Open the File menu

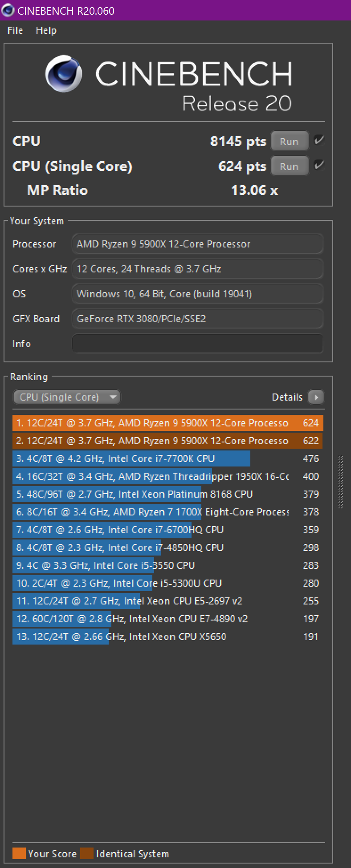tap(15, 30)
